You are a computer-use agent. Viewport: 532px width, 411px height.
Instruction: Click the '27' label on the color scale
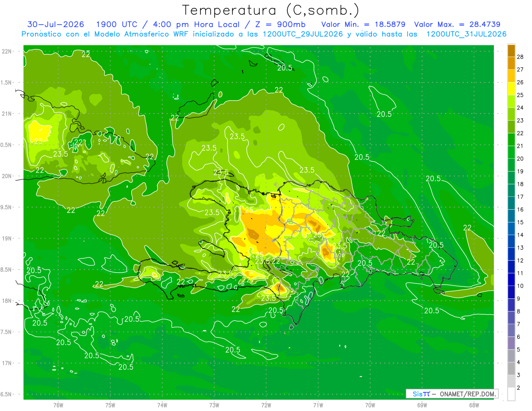click(x=520, y=70)
